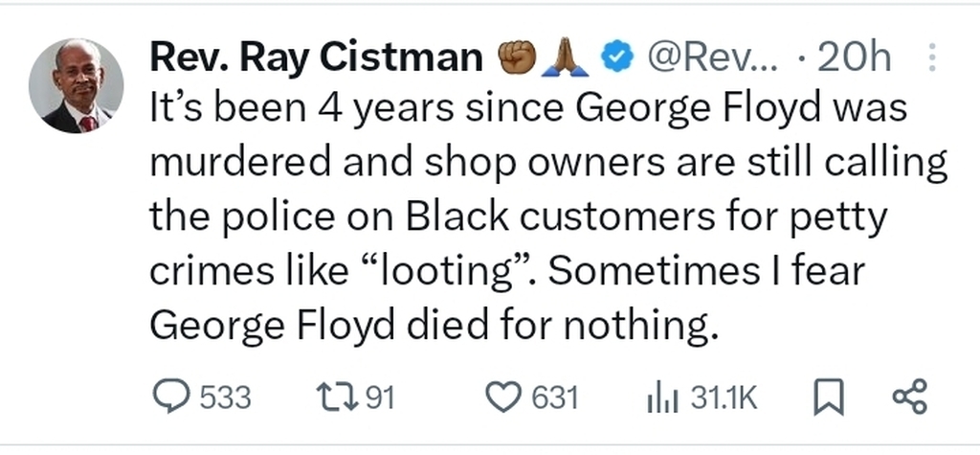Viewport: 980px width, 455px height.
Task: Click the reply speech bubble icon
Action: pyautogui.click(x=172, y=398)
